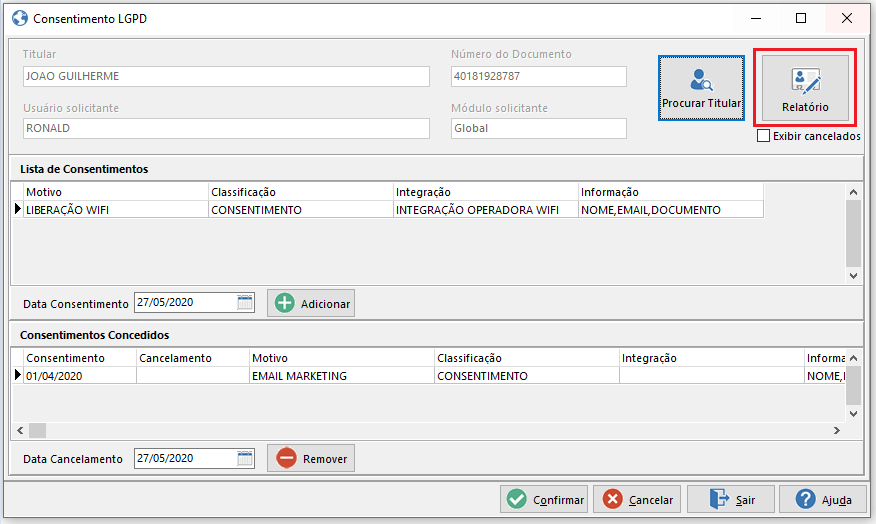Click the Titular input field
Viewport: 876px width, 524px height.
pyautogui.click(x=226, y=76)
